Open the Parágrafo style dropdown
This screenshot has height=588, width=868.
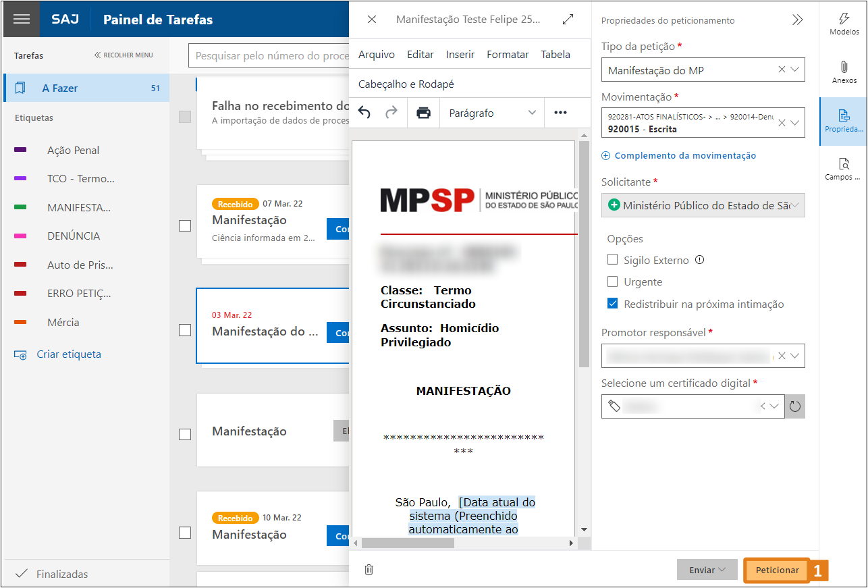(x=491, y=113)
